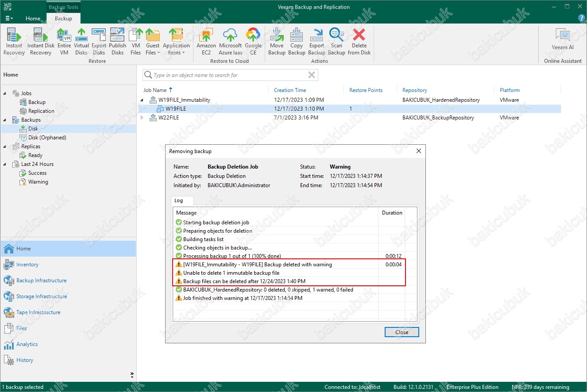The image size is (587, 392).
Task: Select the Entire VM restore icon
Action: [64, 41]
